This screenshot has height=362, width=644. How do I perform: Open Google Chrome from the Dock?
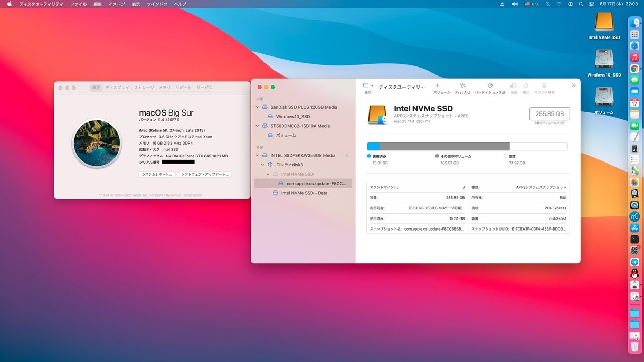634,69
